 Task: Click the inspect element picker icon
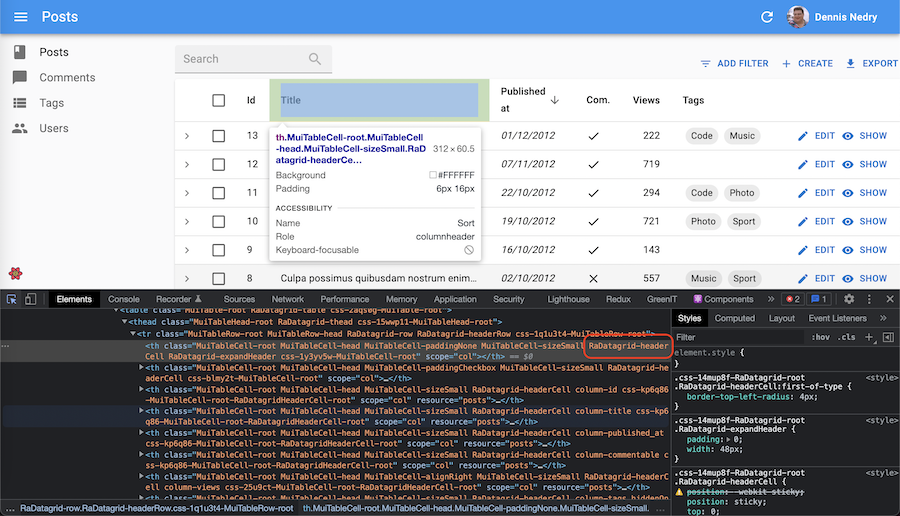pyautogui.click(x=12, y=299)
